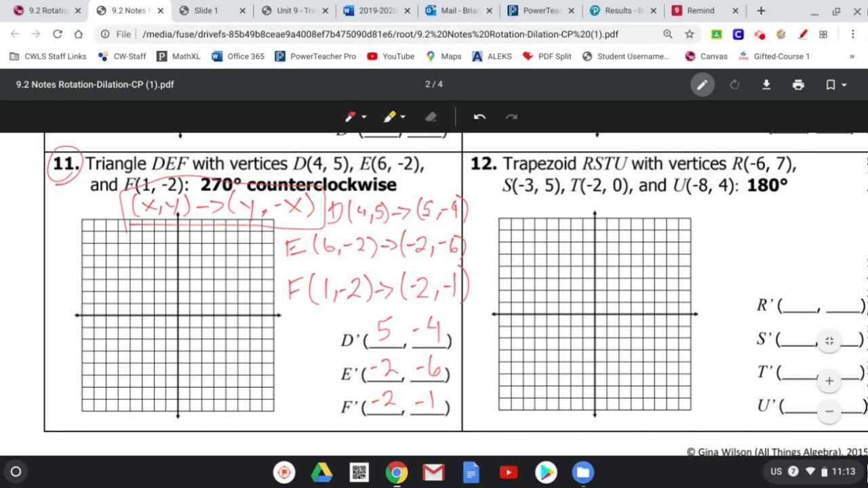The image size is (868, 488).
Task: Open the Canvas bookmark
Action: click(x=706, y=56)
